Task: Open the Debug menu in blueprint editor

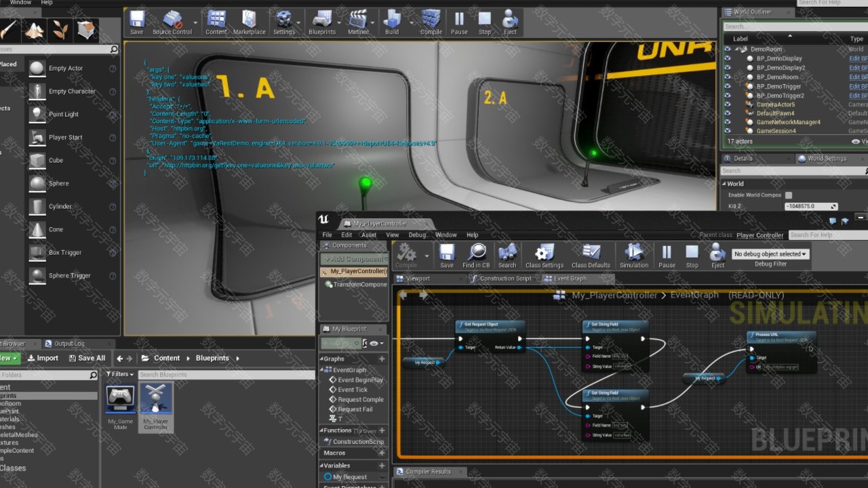Action: tap(417, 235)
